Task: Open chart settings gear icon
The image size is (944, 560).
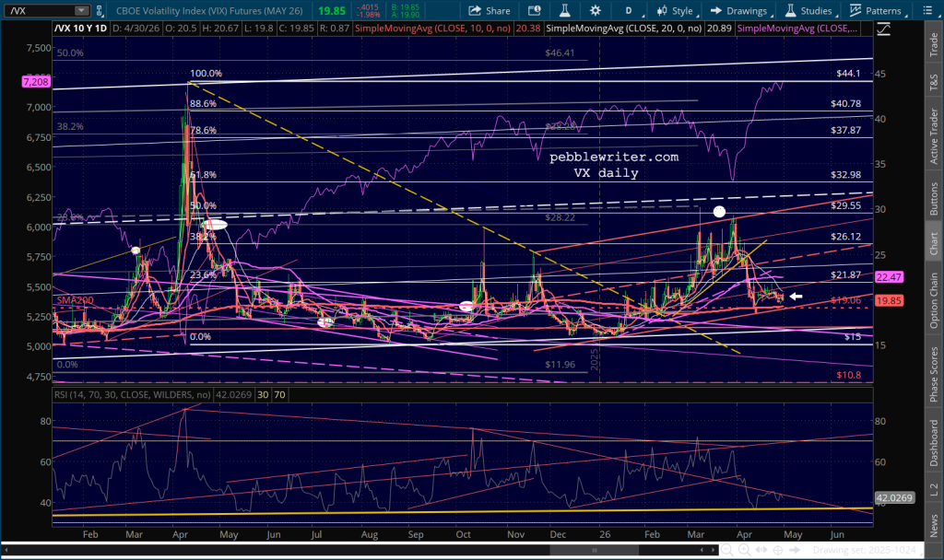Action: coord(595,11)
